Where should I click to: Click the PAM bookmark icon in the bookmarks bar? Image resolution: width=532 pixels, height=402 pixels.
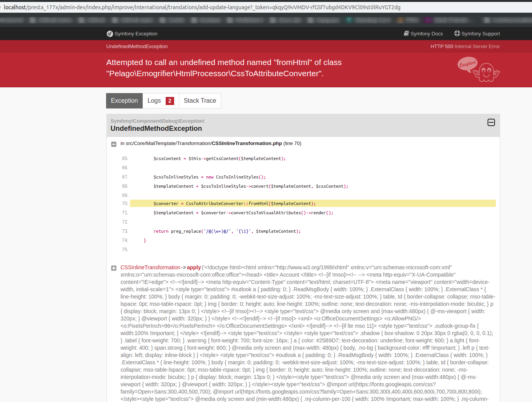coord(400,20)
